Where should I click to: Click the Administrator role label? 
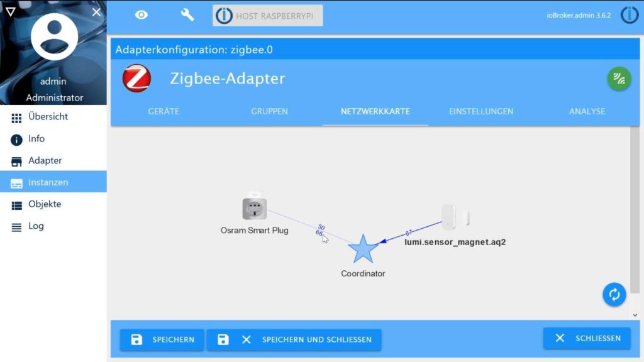point(55,97)
